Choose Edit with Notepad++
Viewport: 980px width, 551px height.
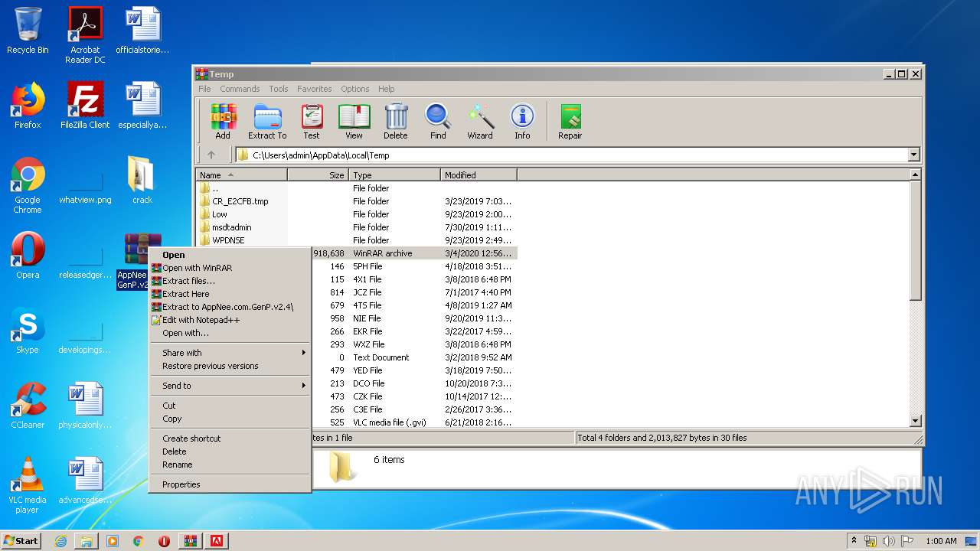(230, 320)
